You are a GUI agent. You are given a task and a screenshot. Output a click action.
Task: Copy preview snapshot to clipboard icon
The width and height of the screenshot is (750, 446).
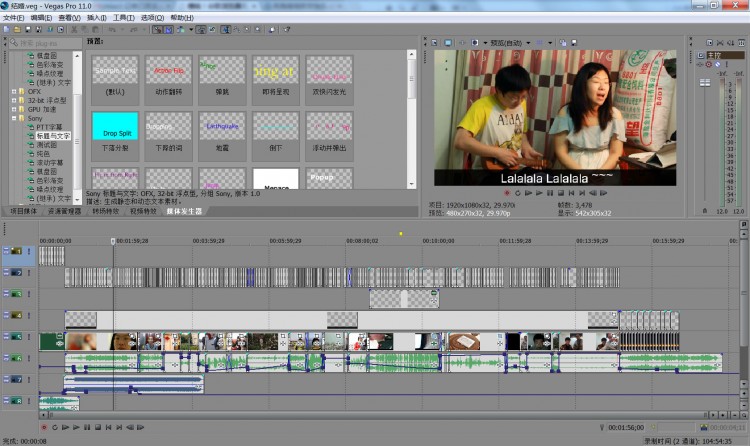(x=563, y=43)
